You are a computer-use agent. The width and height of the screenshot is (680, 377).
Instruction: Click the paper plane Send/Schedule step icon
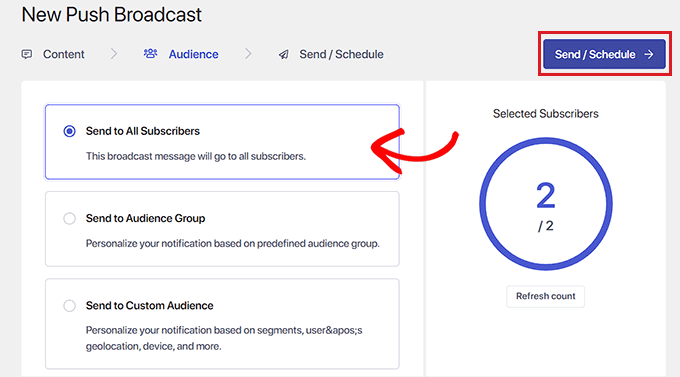[x=284, y=54]
